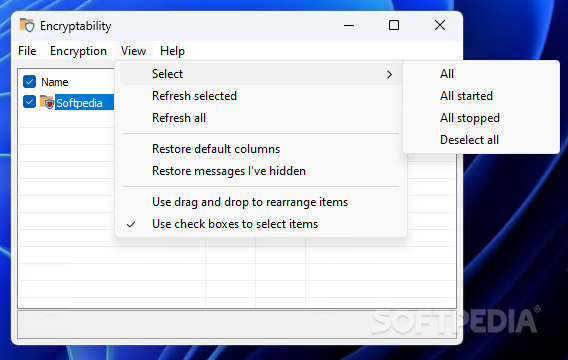Open the Encryption menu
568x360 pixels.
(x=78, y=51)
